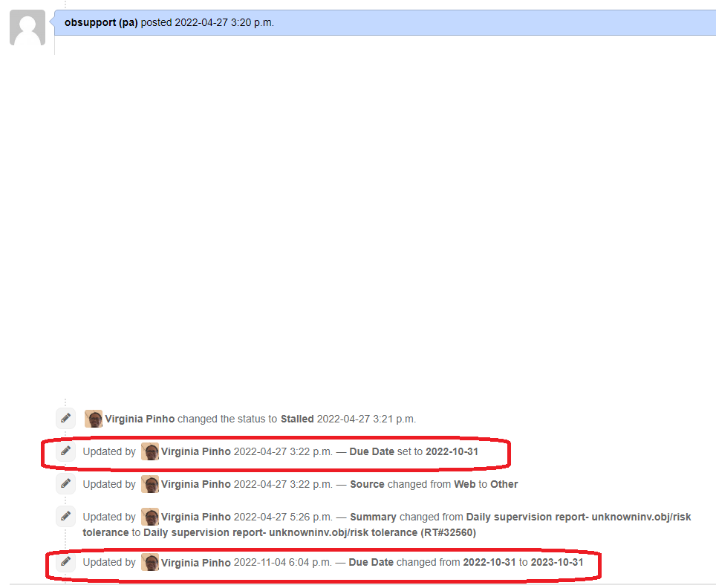716x588 pixels.
Task: Click the post timestamp 2022-04-27 3:20 p.m.
Action: 224,22
